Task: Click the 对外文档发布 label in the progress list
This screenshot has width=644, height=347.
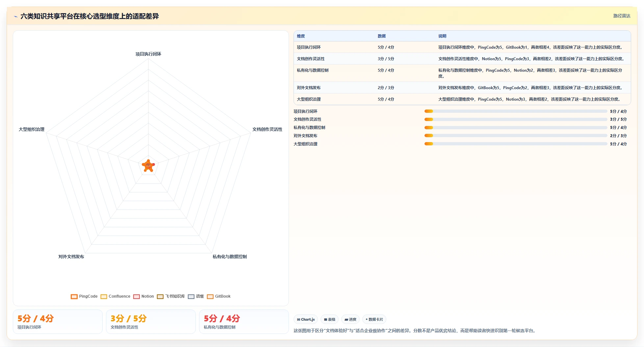Action: tap(305, 136)
